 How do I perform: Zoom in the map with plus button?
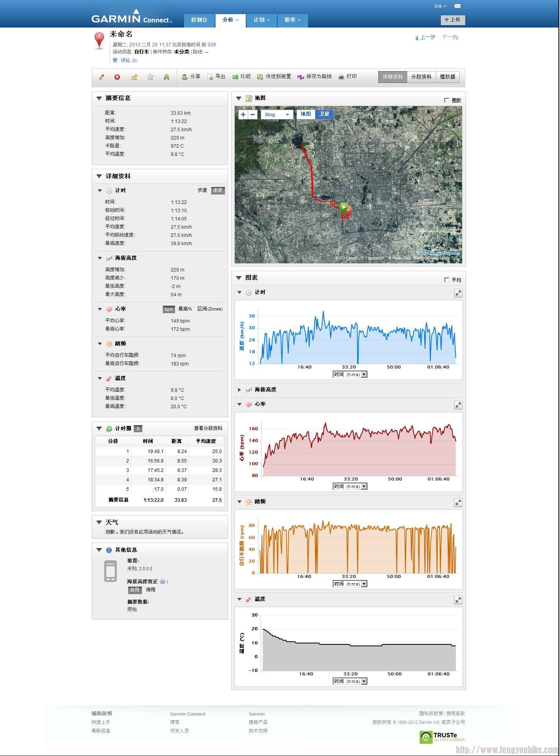(x=243, y=115)
